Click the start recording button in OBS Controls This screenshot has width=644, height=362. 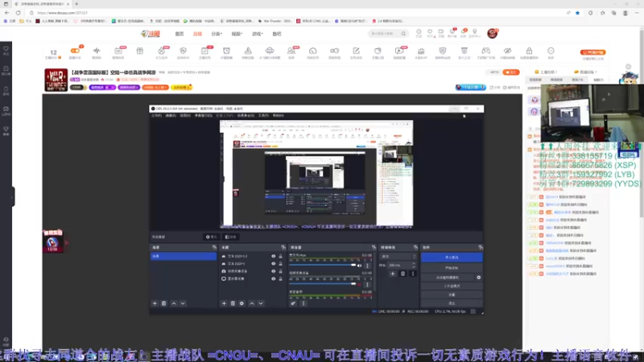click(452, 268)
